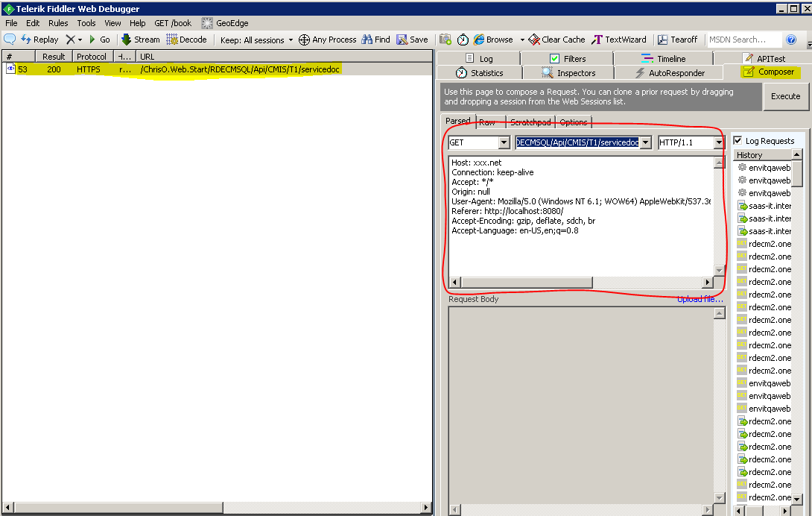
Task: Click Clear Cache toolbar button
Action: click(556, 40)
